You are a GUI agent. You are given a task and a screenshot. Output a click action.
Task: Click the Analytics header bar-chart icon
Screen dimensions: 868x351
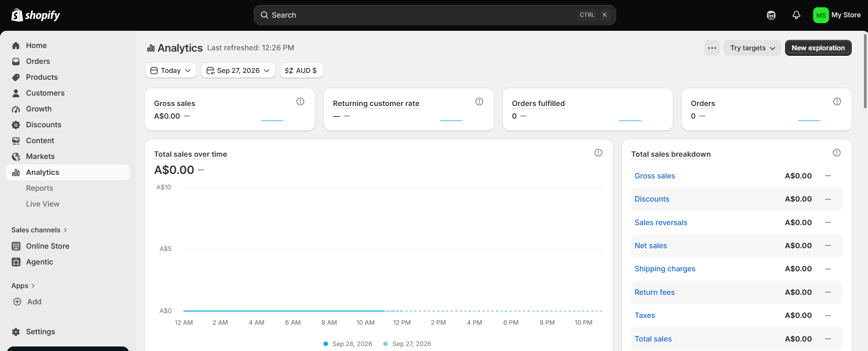(x=151, y=48)
